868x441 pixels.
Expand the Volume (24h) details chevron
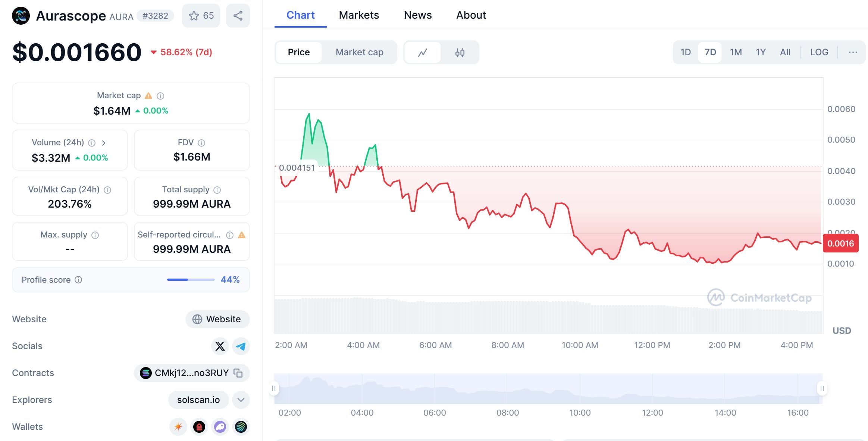[x=104, y=143]
